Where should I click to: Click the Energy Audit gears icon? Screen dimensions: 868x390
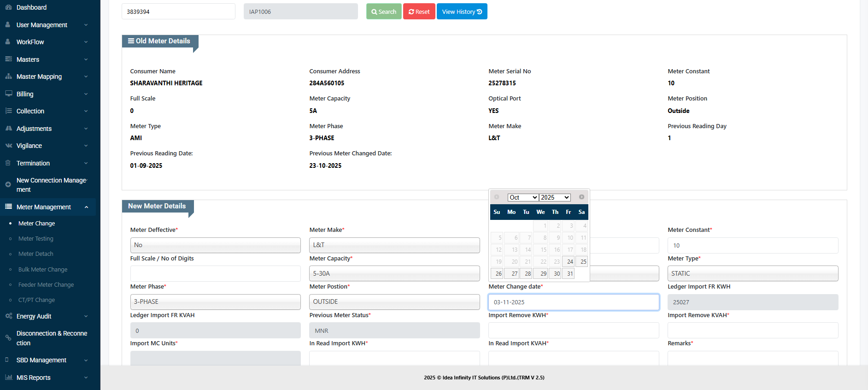point(8,316)
